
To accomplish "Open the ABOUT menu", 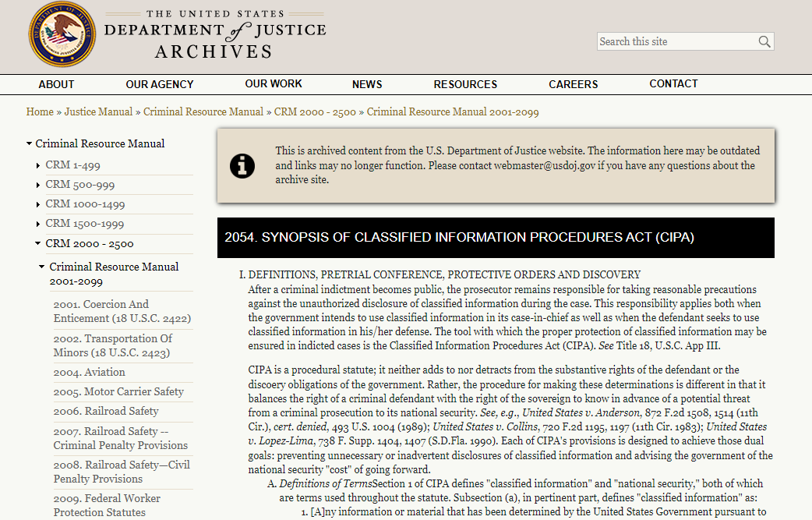I will point(56,84).
